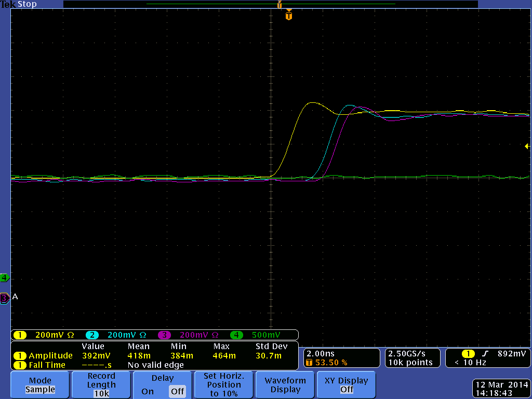532x399 pixels.
Task: Select the channel 3 ground reference marker
Action: [x=5, y=298]
